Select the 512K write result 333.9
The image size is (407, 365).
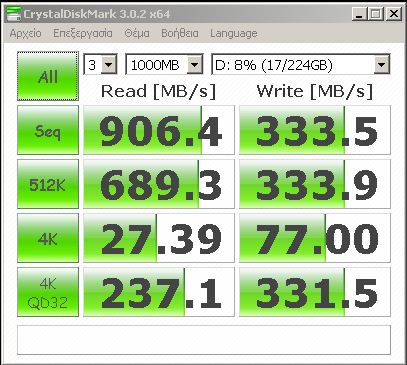click(x=315, y=184)
